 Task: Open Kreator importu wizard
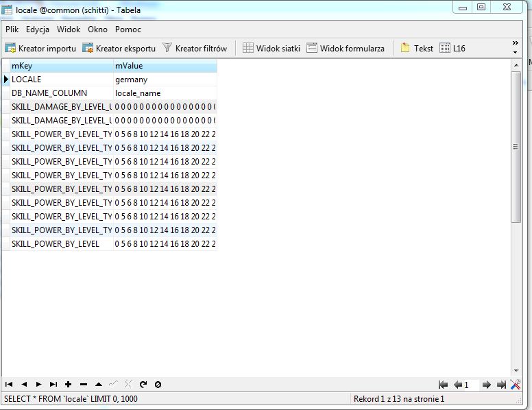(40, 48)
